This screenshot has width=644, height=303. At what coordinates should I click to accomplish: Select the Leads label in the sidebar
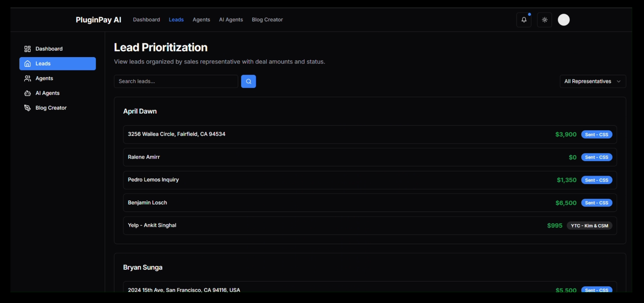coord(43,64)
